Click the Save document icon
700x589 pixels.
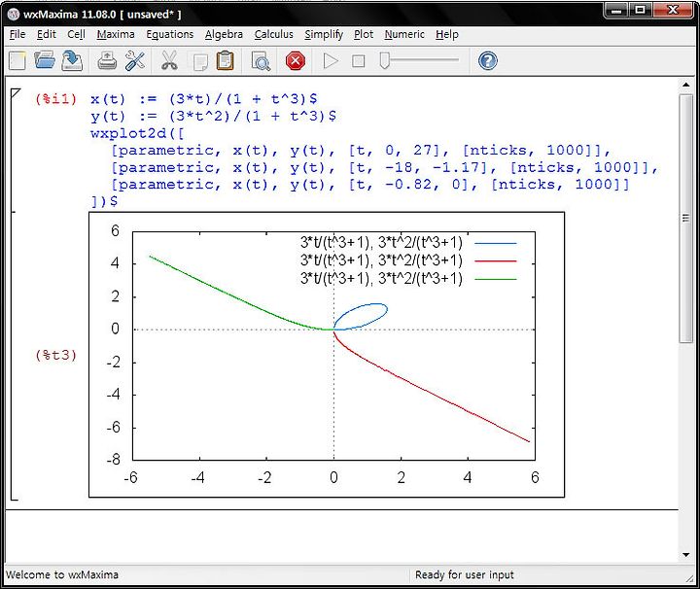pos(72,60)
